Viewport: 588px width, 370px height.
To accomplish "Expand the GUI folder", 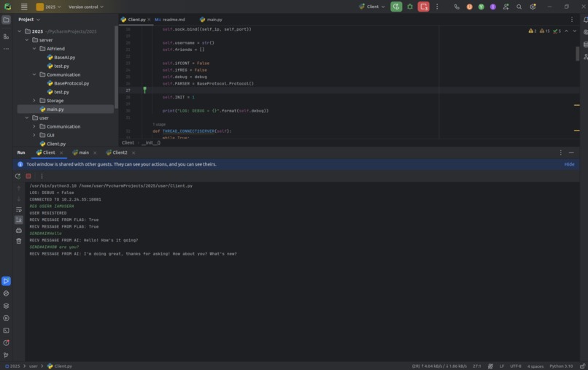I will (x=34, y=135).
